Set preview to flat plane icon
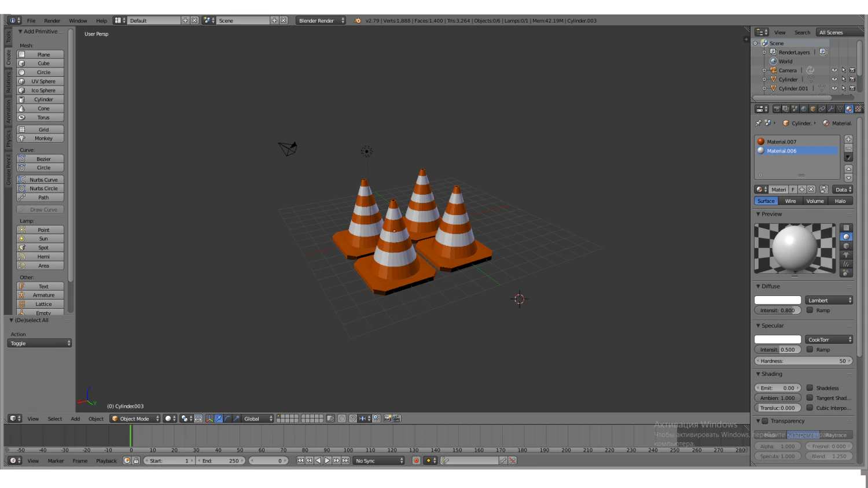This screenshot has width=868, height=488. point(846,228)
